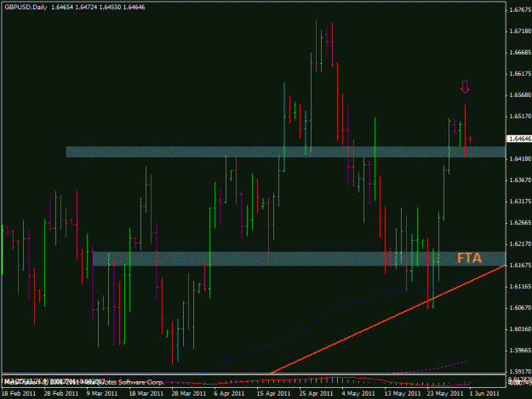Select the magenta dashed moving average line
Screen dimensions: 532x399
431,368
